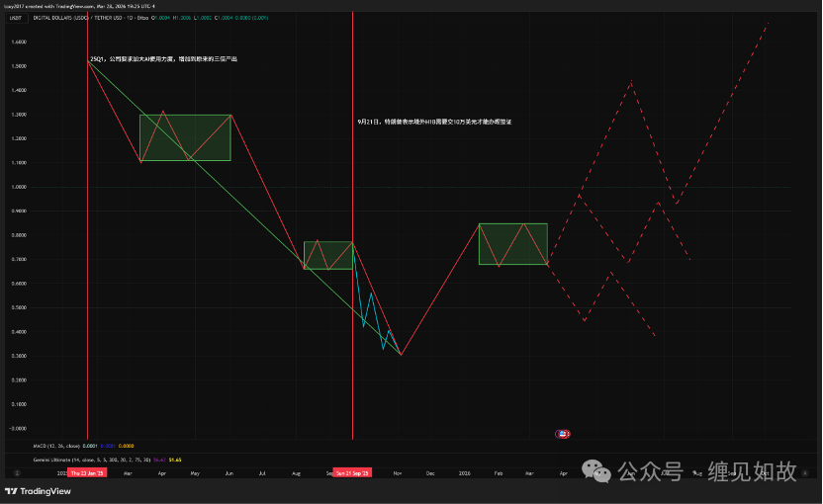The image size is (823, 504).
Task: Click the 'Nov' label on time axis
Action: tap(398, 473)
